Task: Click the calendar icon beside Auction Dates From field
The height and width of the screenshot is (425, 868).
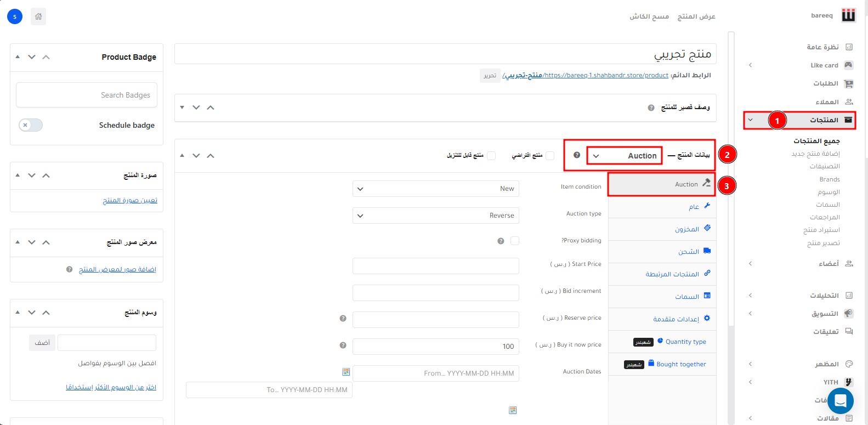Action: pos(346,372)
